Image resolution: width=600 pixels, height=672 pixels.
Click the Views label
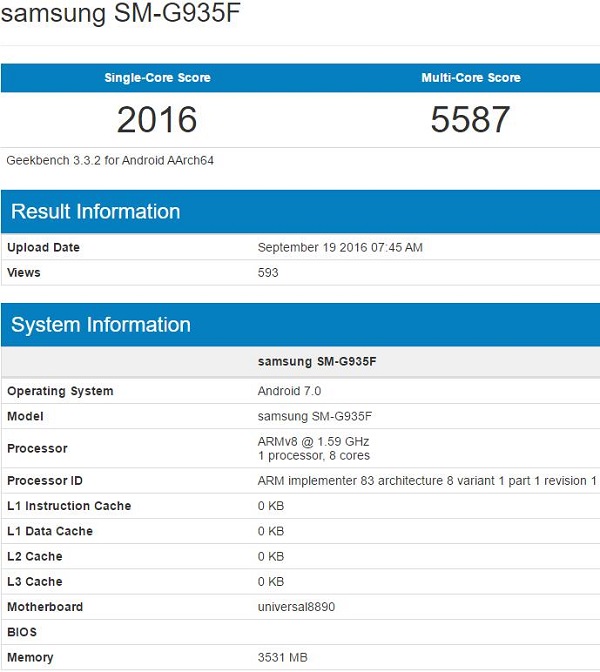pyautogui.click(x=24, y=273)
